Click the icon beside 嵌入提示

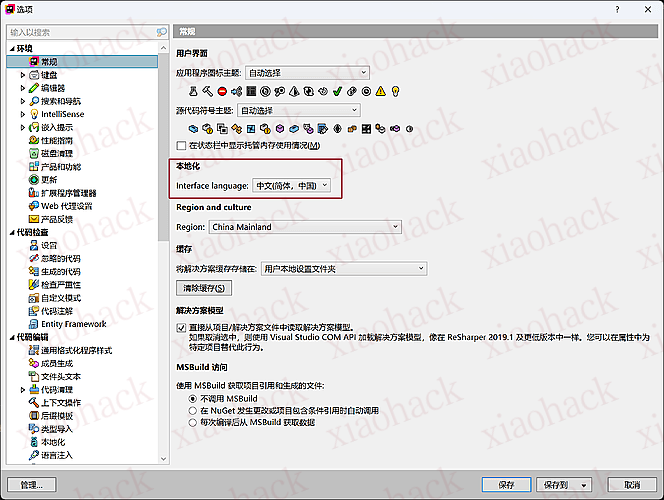[34, 127]
